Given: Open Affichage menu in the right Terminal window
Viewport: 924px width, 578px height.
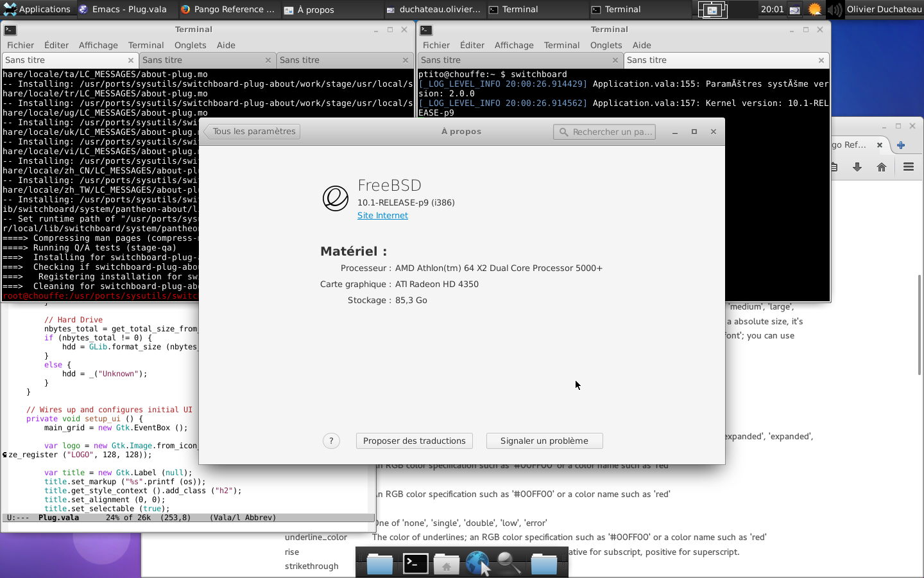Looking at the screenshot, I should [x=514, y=45].
